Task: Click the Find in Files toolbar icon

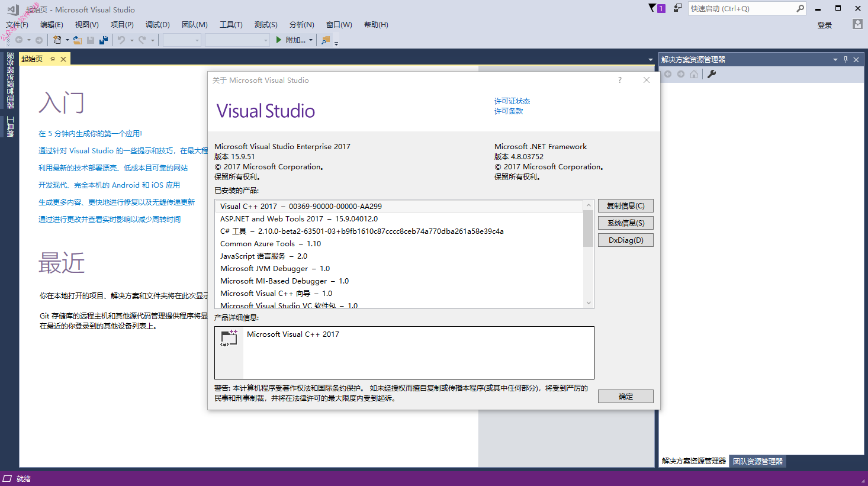Action: (x=326, y=40)
